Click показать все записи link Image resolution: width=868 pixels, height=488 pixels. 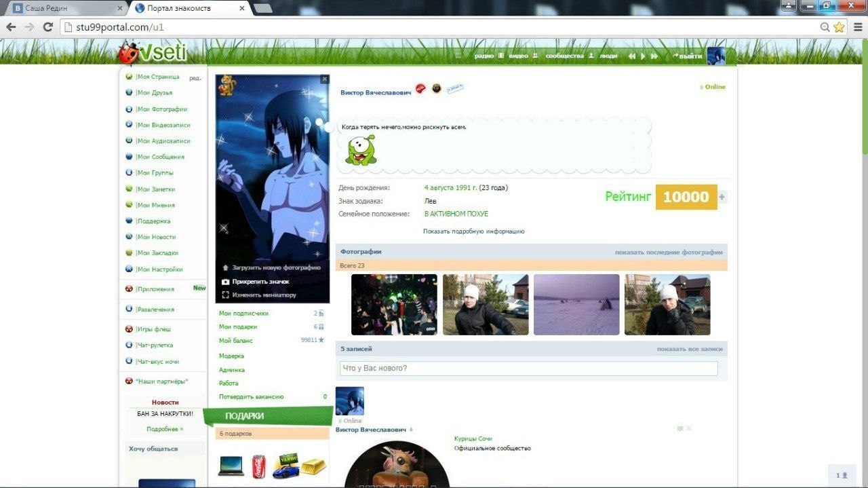click(x=690, y=349)
